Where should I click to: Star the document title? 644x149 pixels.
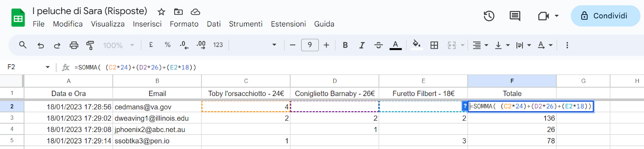tap(161, 12)
